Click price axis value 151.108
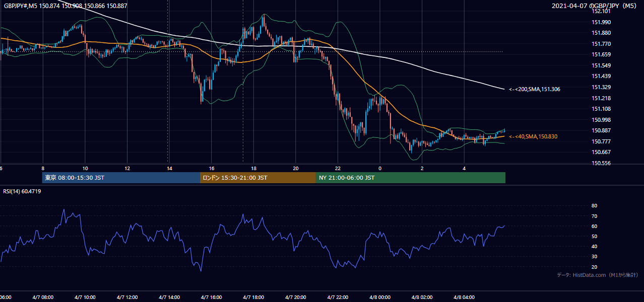Image resolution: width=644 pixels, height=302 pixels. tap(601, 109)
